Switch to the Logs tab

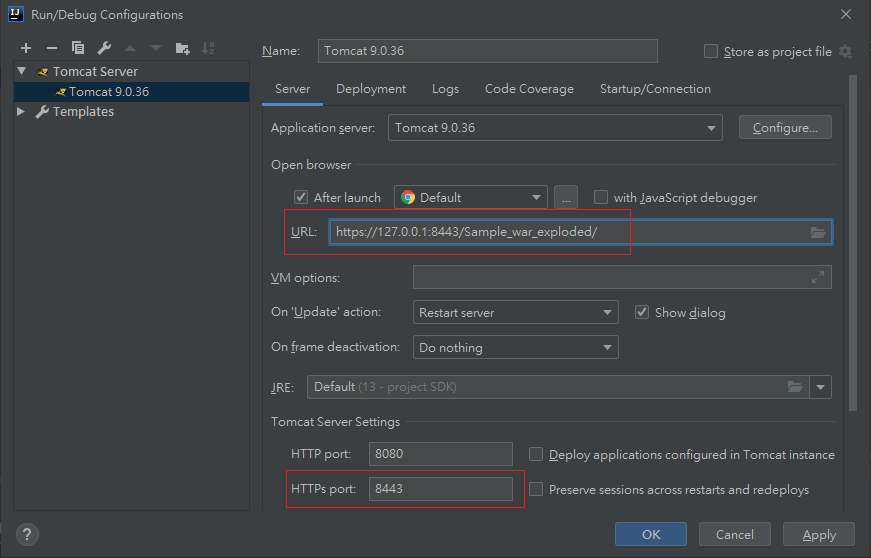[445, 89]
